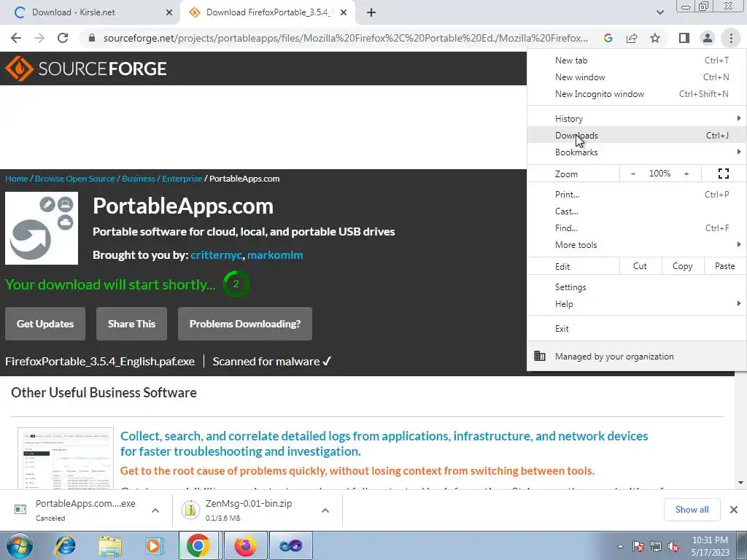Enter fullscreen using the zoom fullscreen icon
Screen dimensions: 747x560
tap(723, 174)
